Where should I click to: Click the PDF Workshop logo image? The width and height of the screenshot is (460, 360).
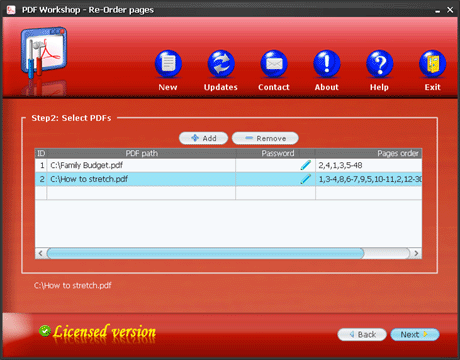click(x=44, y=53)
